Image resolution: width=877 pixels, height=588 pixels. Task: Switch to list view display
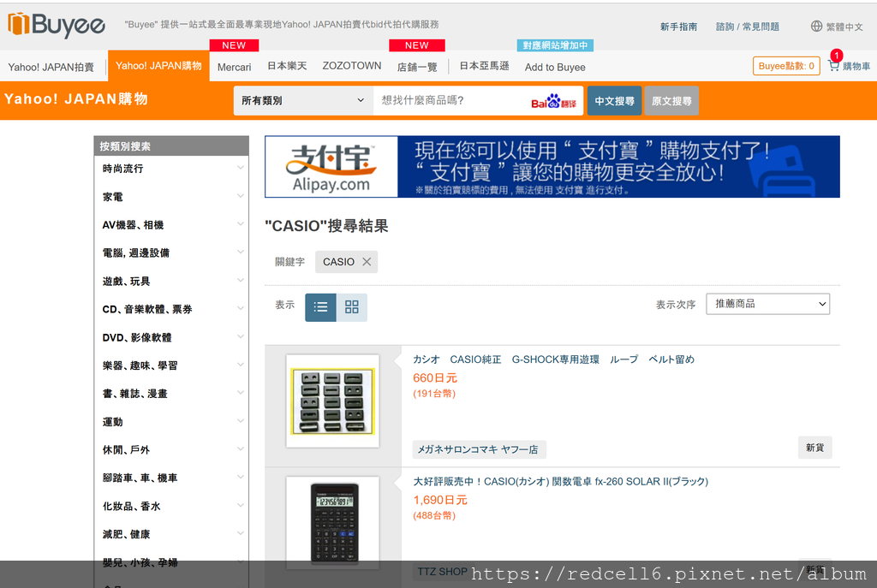coord(320,307)
